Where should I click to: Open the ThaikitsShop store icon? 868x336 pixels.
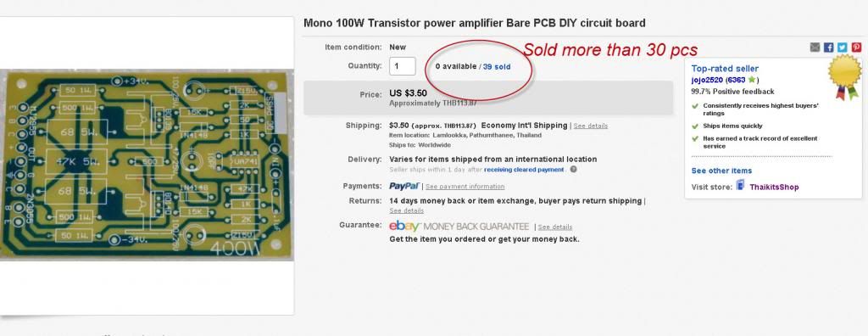click(741, 185)
